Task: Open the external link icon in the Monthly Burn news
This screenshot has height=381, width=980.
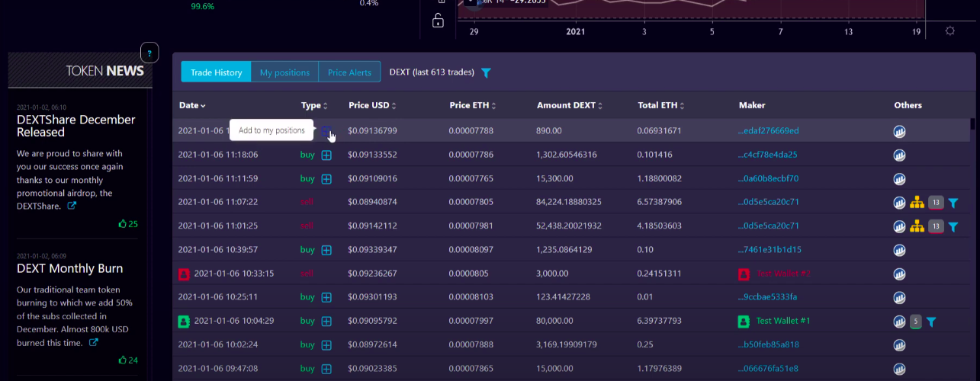Action: 94,342
